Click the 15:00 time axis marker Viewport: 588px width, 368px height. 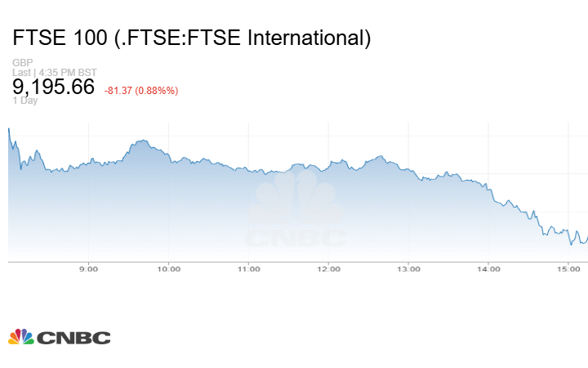point(568,268)
